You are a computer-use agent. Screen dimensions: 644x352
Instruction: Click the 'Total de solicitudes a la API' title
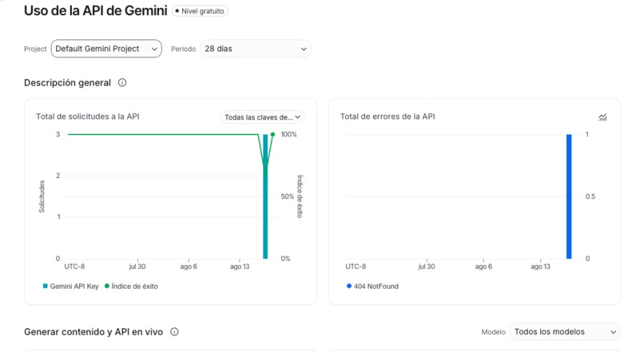click(87, 117)
